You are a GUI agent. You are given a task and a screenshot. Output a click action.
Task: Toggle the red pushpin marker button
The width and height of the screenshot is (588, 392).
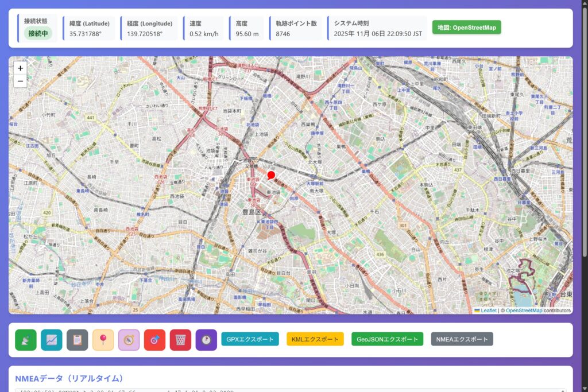tap(103, 340)
